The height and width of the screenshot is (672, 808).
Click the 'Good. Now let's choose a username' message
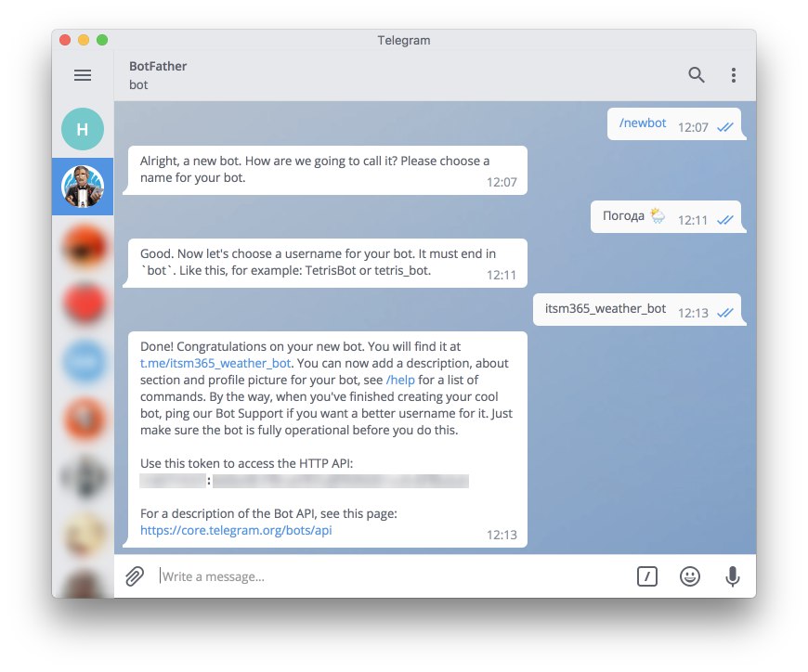[326, 263]
